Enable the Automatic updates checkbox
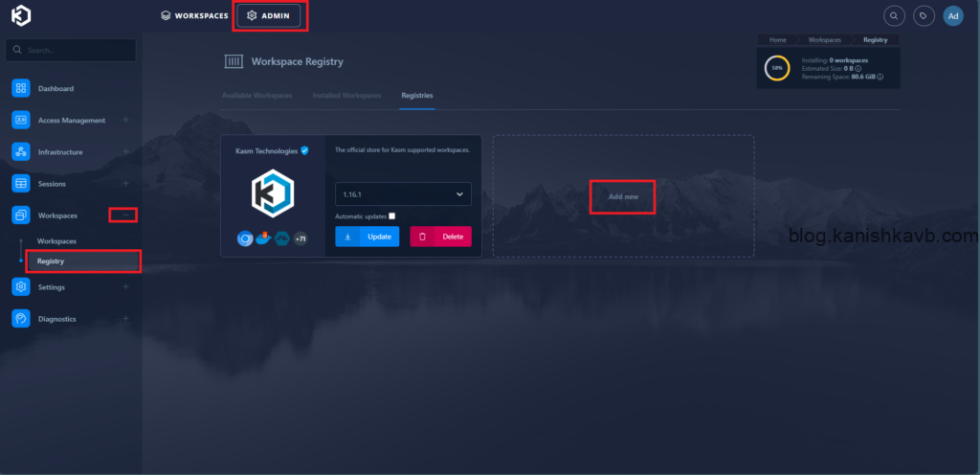This screenshot has height=475, width=980. (x=392, y=216)
